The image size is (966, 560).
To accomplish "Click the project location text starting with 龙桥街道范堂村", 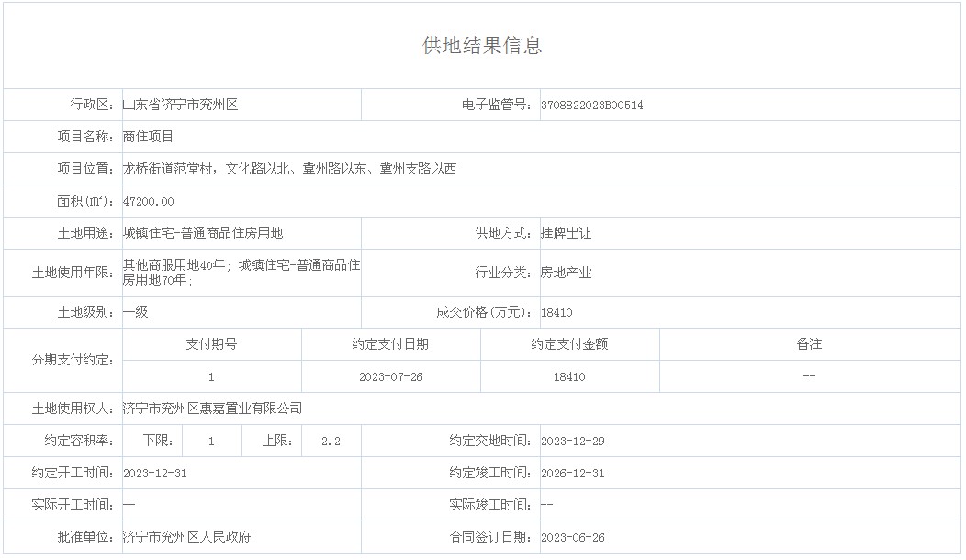I will tap(289, 169).
